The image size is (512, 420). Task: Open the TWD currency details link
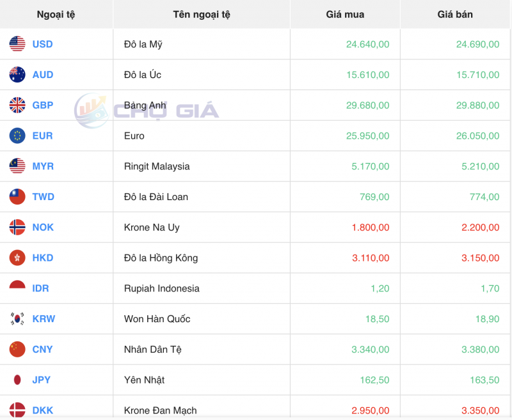click(42, 197)
